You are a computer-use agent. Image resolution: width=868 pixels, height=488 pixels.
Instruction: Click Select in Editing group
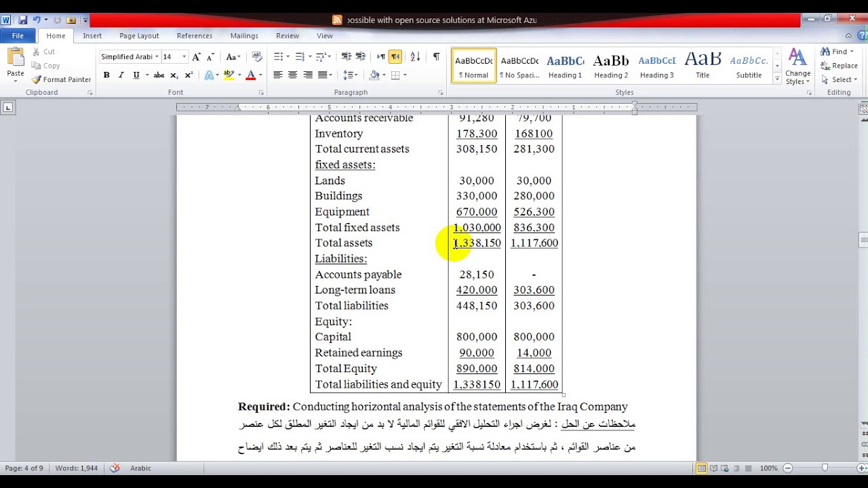point(838,79)
